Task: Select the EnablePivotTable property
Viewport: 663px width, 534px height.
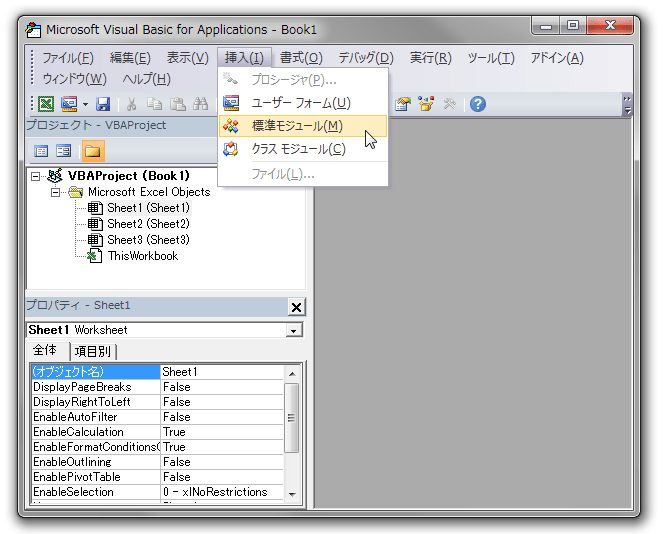Action: click(x=96, y=477)
